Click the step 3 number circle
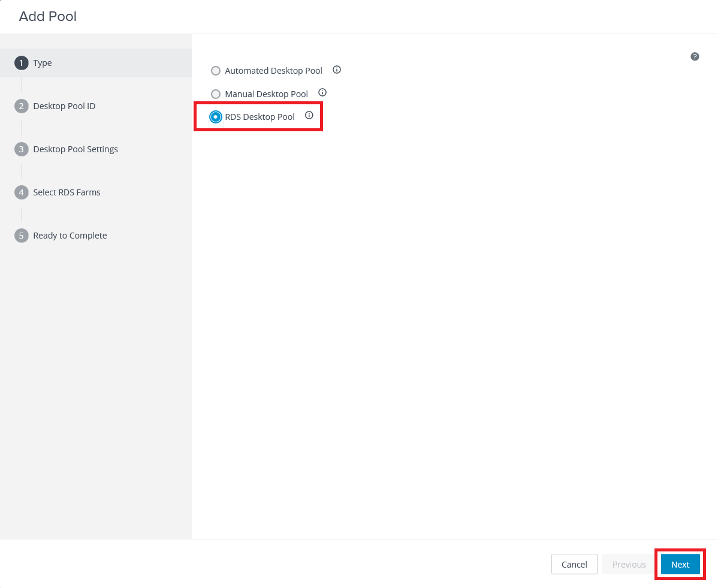 [22, 149]
